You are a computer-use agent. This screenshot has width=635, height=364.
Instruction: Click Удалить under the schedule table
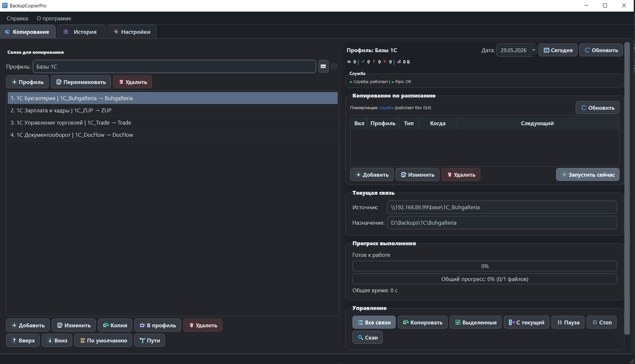coord(461,175)
